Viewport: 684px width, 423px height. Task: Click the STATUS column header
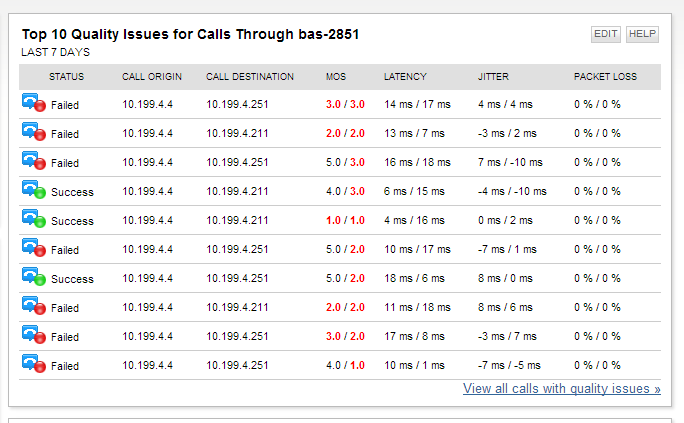click(x=66, y=77)
